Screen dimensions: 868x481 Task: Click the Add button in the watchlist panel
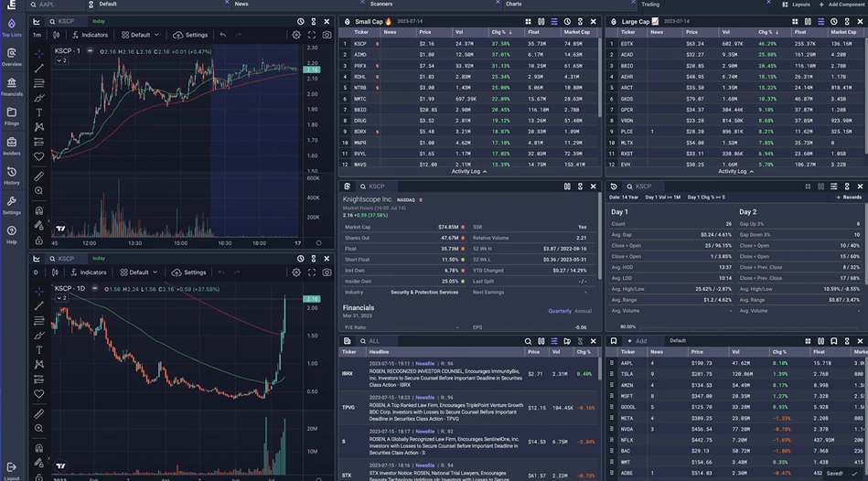(638, 341)
